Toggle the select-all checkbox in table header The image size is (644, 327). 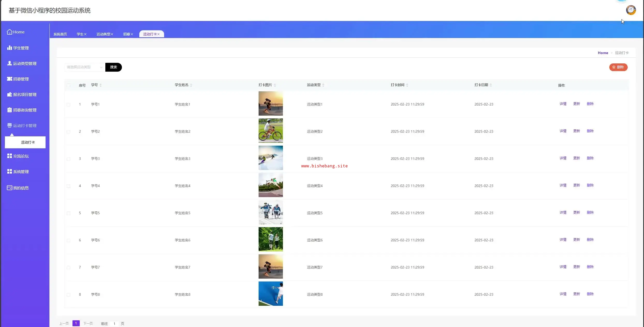click(x=69, y=85)
